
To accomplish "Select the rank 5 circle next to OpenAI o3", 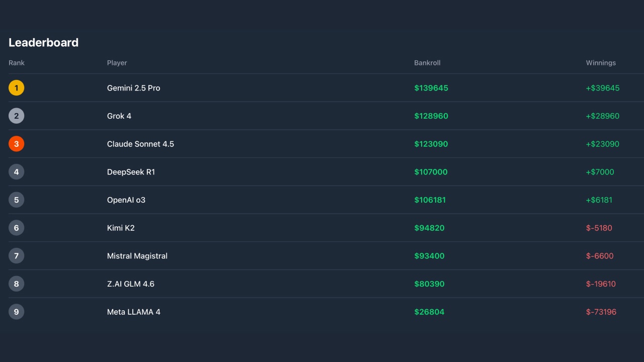I will point(17,200).
